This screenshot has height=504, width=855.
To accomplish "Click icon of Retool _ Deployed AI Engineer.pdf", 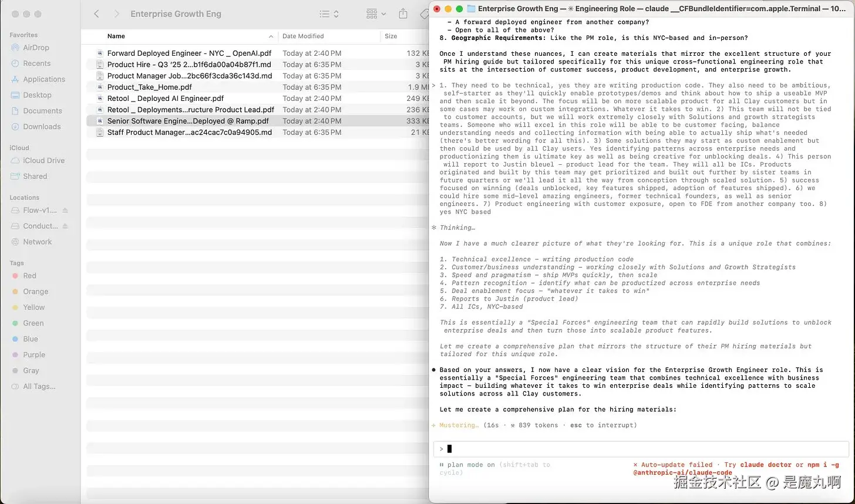I will click(100, 99).
